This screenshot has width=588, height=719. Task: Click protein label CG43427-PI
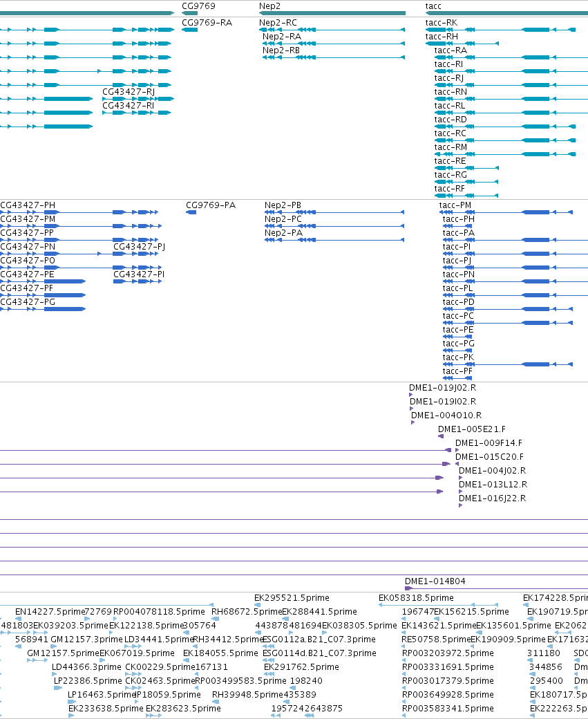click(x=139, y=274)
